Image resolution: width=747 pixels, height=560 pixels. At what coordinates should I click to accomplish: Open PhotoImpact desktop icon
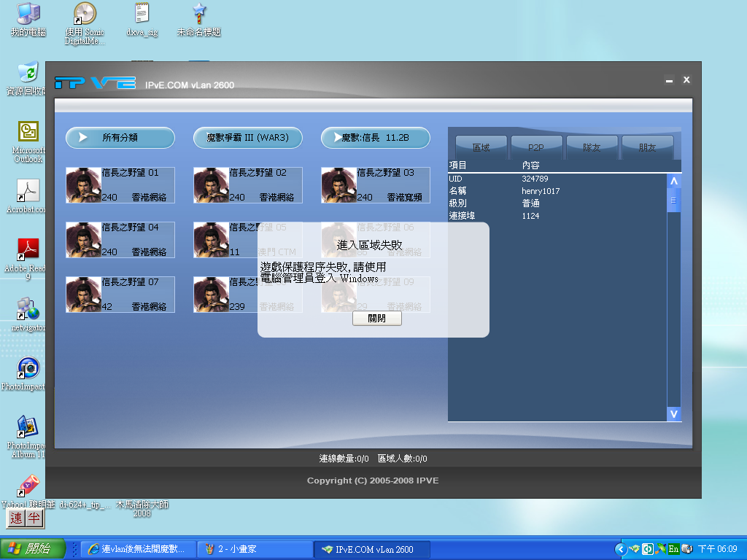(25, 374)
